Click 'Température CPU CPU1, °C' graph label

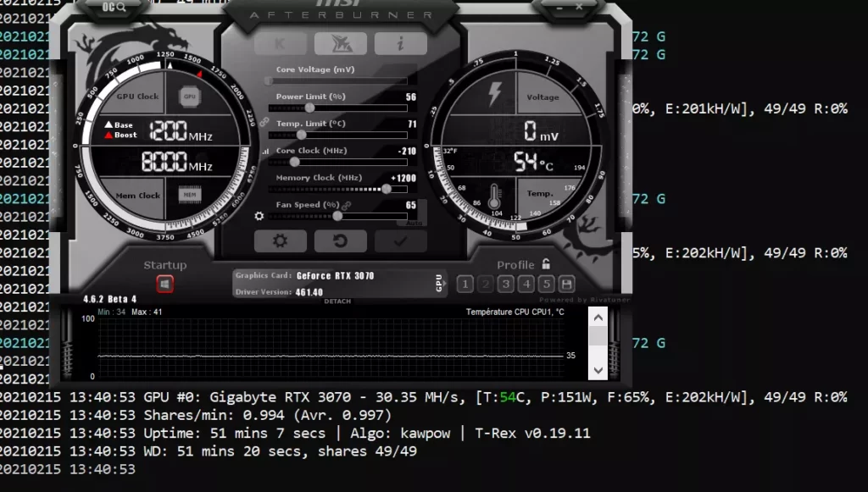click(515, 312)
